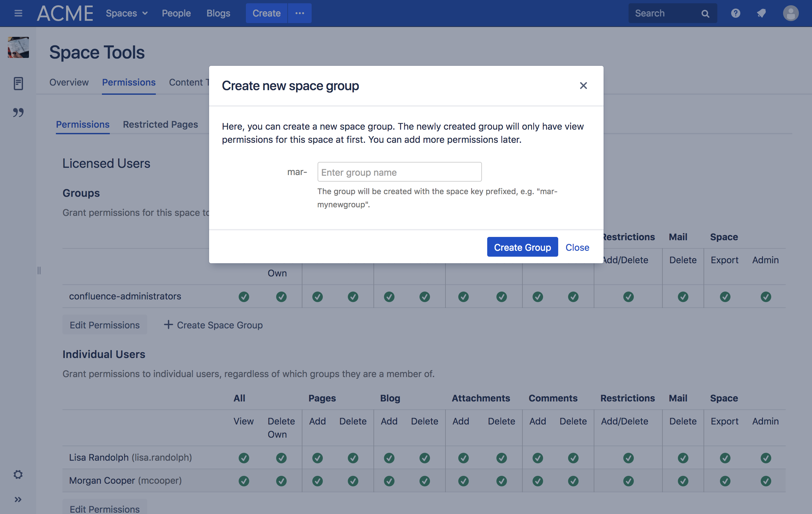The height and width of the screenshot is (514, 812).
Task: Open the Overview tab
Action: pyautogui.click(x=69, y=82)
